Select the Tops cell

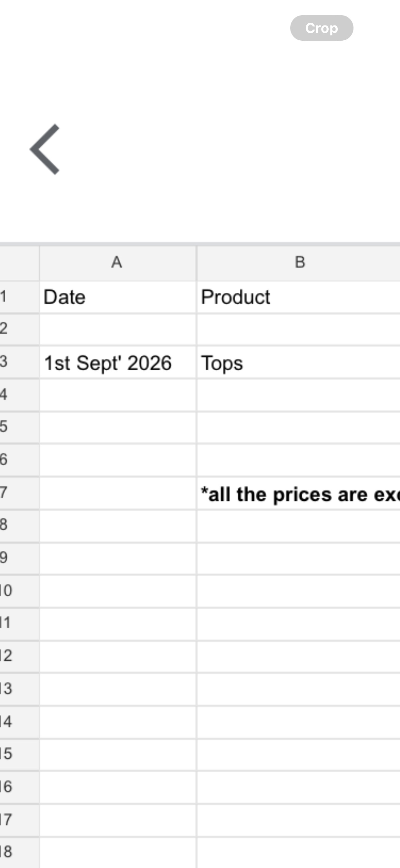click(299, 363)
